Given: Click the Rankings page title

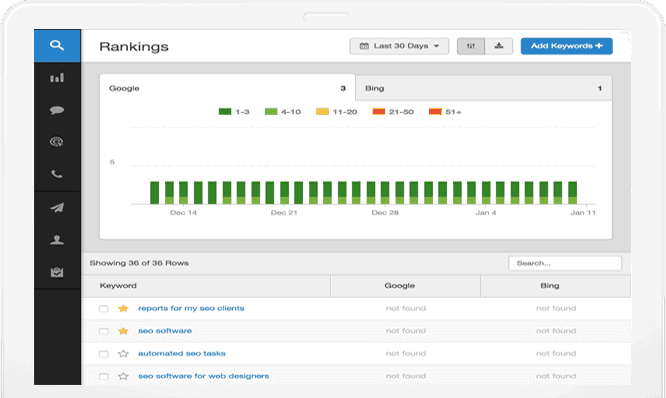Looking at the screenshot, I should click(x=134, y=46).
